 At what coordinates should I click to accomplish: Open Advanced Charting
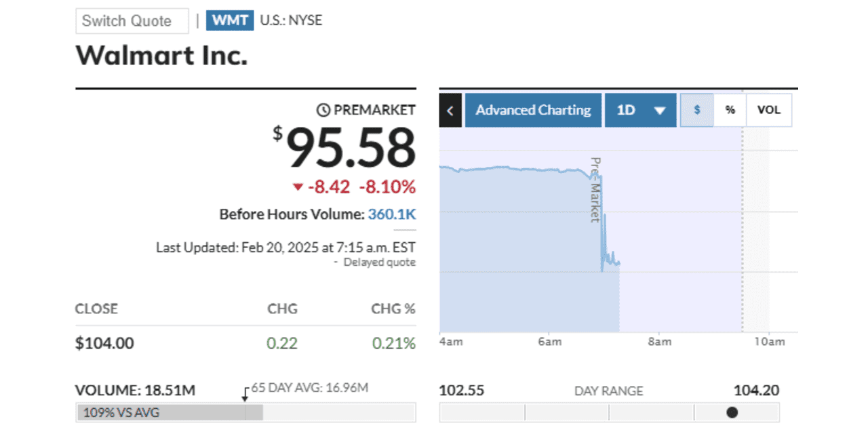pos(533,111)
